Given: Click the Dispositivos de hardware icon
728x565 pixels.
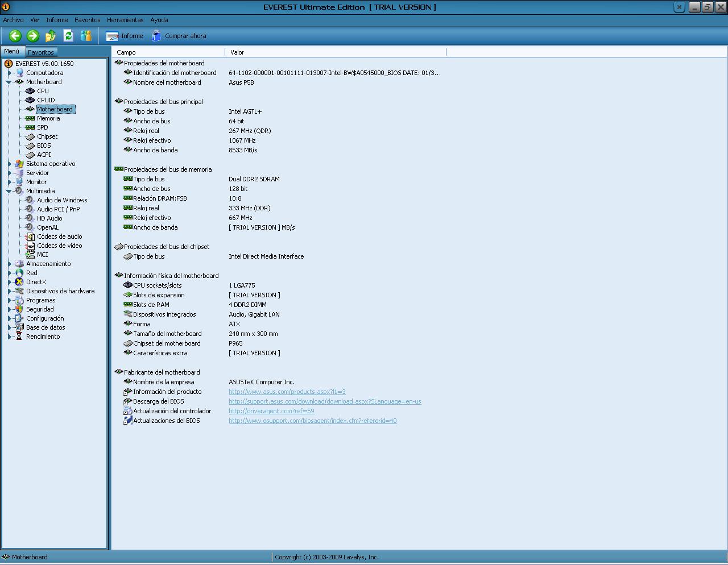Looking at the screenshot, I should coord(19,291).
